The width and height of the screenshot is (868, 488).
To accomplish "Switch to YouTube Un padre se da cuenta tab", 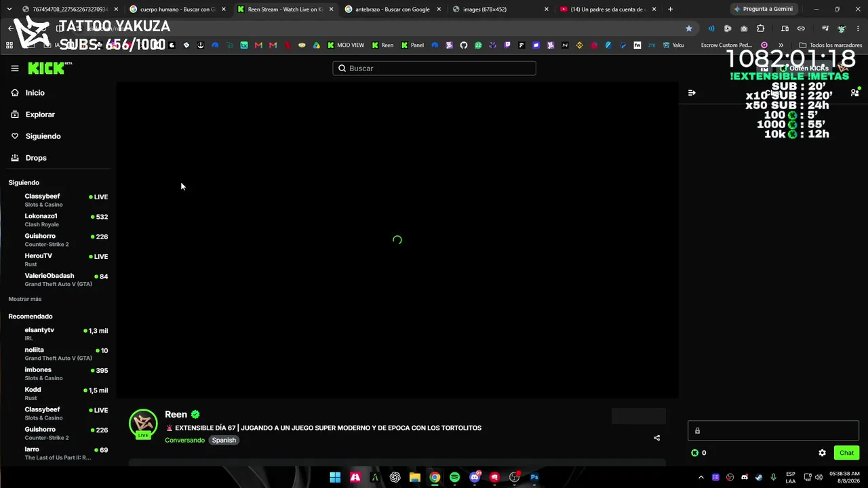I will pos(608,9).
